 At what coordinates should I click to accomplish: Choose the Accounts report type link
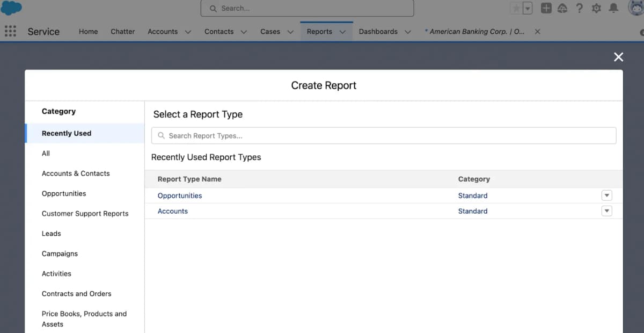(x=173, y=211)
